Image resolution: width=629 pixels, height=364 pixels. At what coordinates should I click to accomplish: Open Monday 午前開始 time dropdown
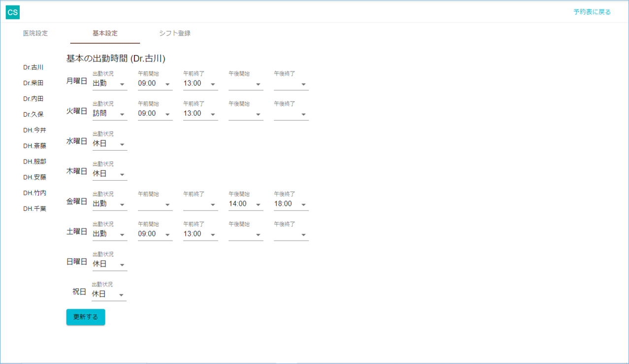pos(155,84)
